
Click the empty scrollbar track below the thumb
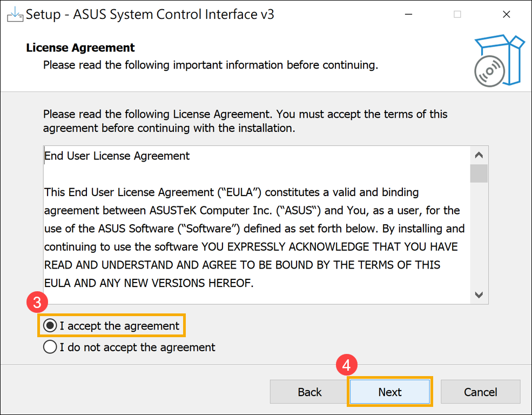click(x=479, y=238)
